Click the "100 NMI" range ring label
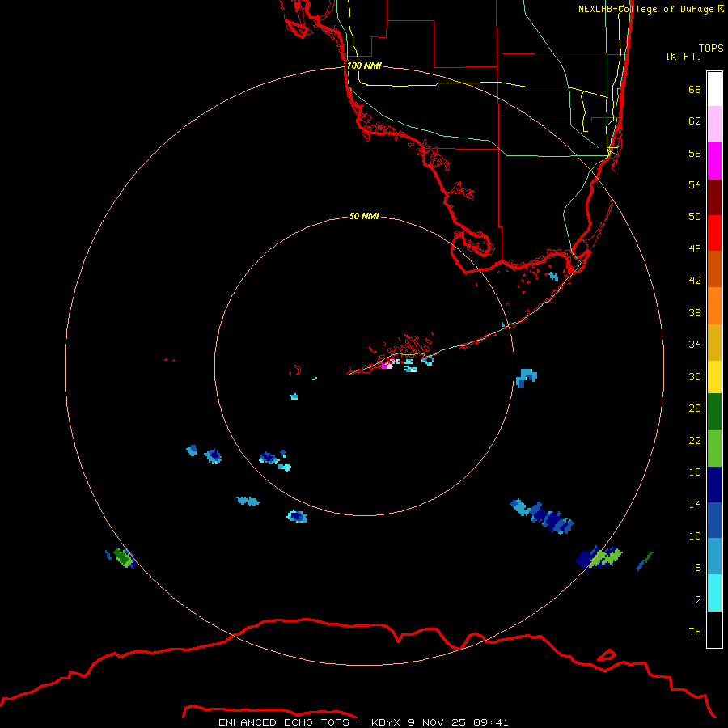This screenshot has width=728, height=728. point(364,66)
